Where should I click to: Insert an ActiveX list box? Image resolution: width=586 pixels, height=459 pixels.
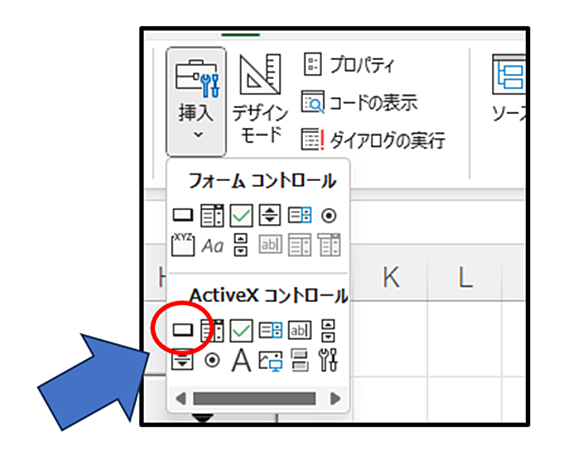pyautogui.click(x=270, y=330)
